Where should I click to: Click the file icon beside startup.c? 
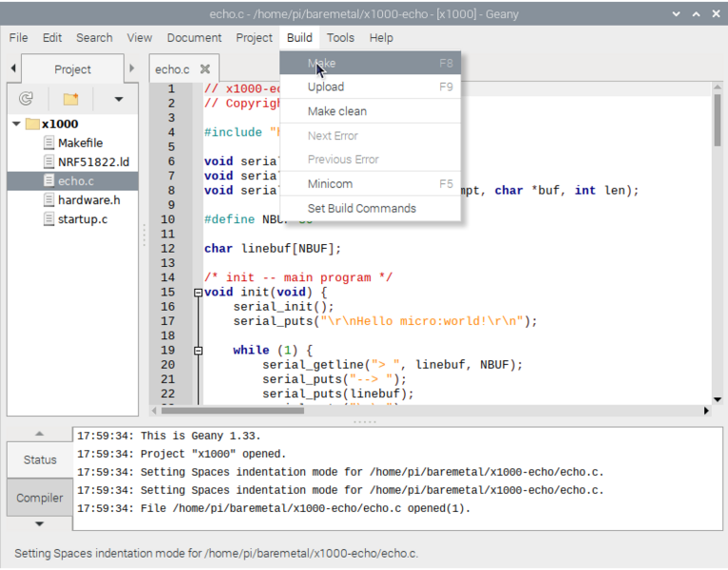[48, 218]
